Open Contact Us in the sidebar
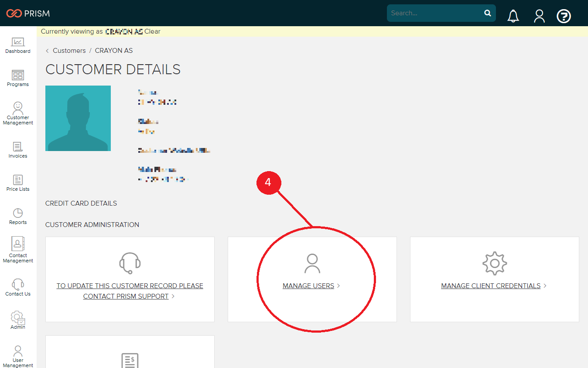Viewport: 588px width, 368px height. 18,287
